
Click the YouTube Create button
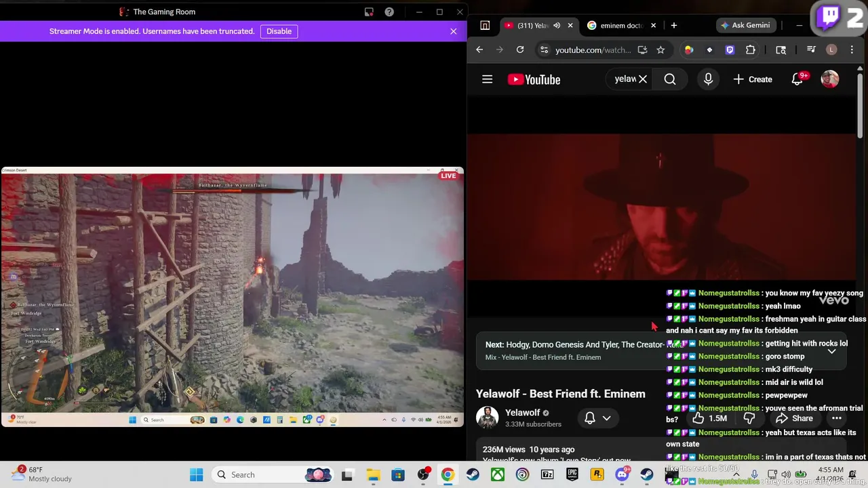[753, 79]
